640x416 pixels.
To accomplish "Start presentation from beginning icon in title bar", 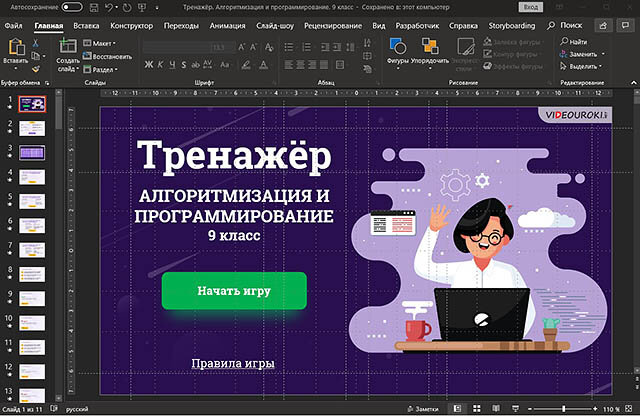I will pos(142,7).
